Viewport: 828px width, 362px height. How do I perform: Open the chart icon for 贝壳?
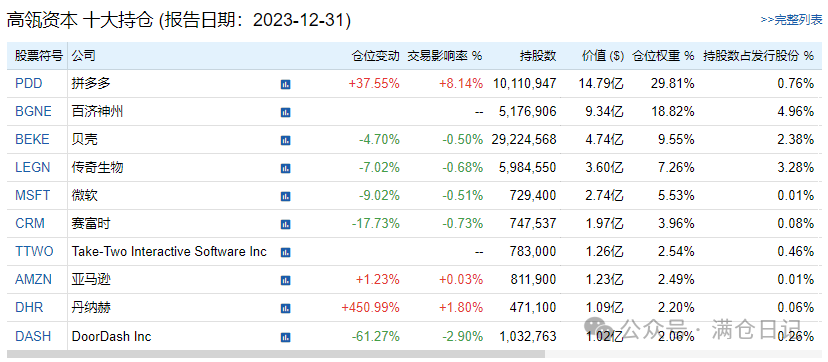(285, 140)
